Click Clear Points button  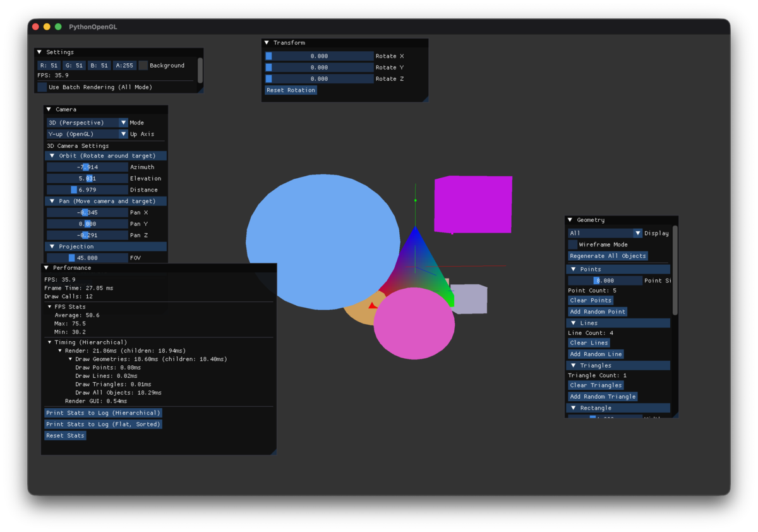click(591, 300)
